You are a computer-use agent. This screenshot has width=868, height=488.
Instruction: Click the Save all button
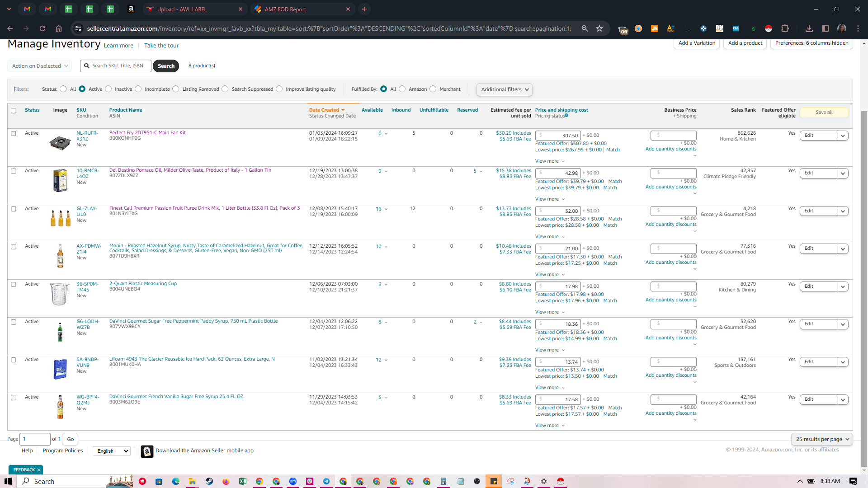[x=824, y=113]
